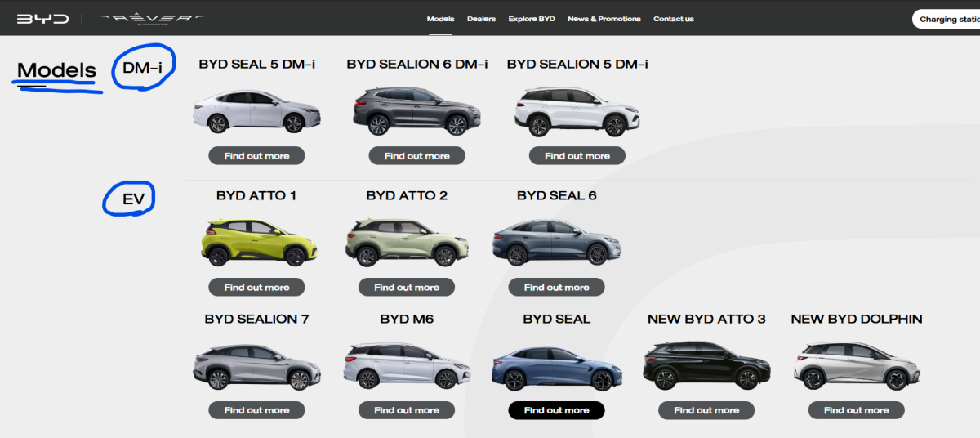
Task: Open Explore BYD in navigation
Action: (531, 19)
